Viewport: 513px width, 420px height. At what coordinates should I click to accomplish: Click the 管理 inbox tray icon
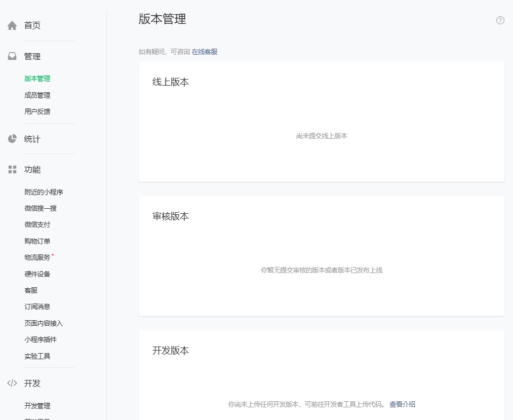tap(12, 56)
